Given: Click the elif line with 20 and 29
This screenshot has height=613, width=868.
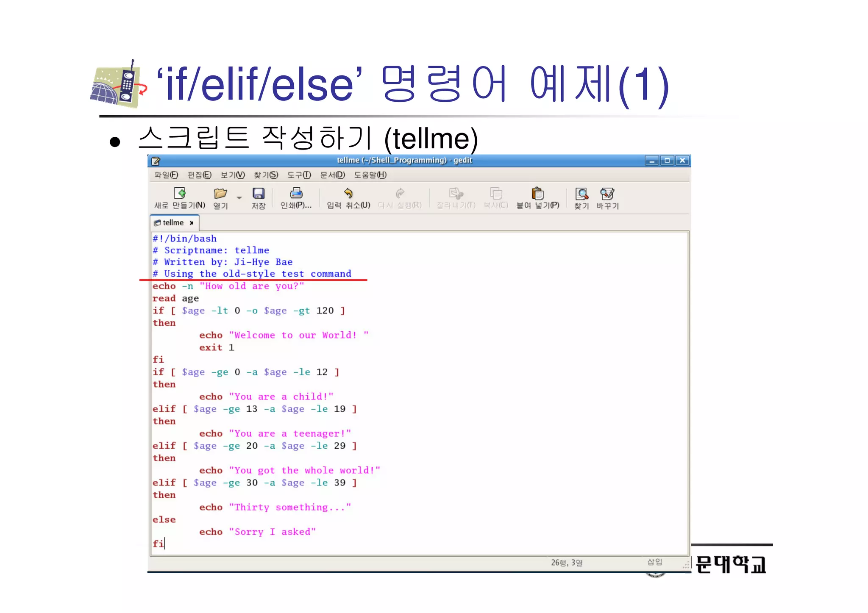Looking at the screenshot, I should click(255, 446).
